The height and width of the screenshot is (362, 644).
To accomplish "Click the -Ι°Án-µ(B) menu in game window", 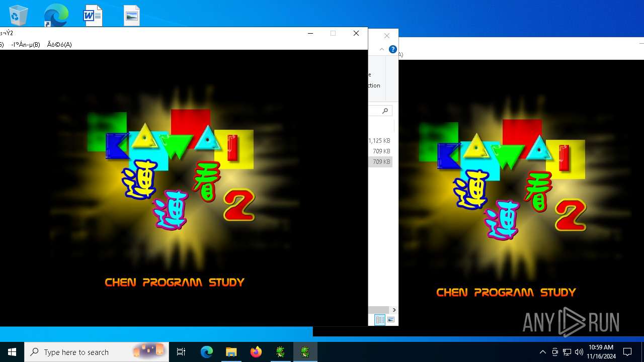I will click(26, 44).
